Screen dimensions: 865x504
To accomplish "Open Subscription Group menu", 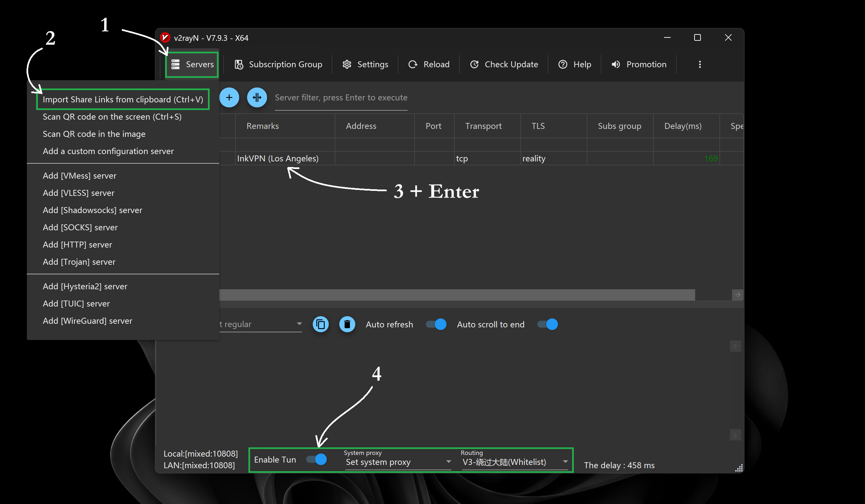I will [278, 65].
